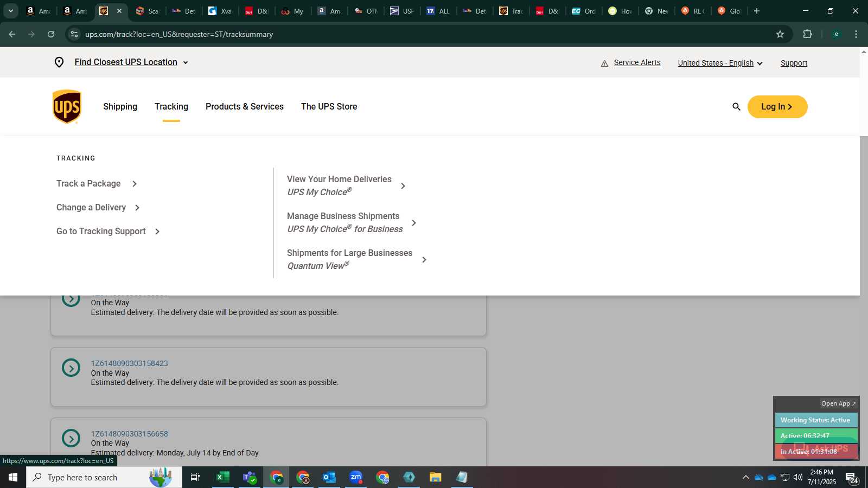The height and width of the screenshot is (488, 868).
Task: Switch to the 'ALL' browser tab
Action: click(438, 11)
